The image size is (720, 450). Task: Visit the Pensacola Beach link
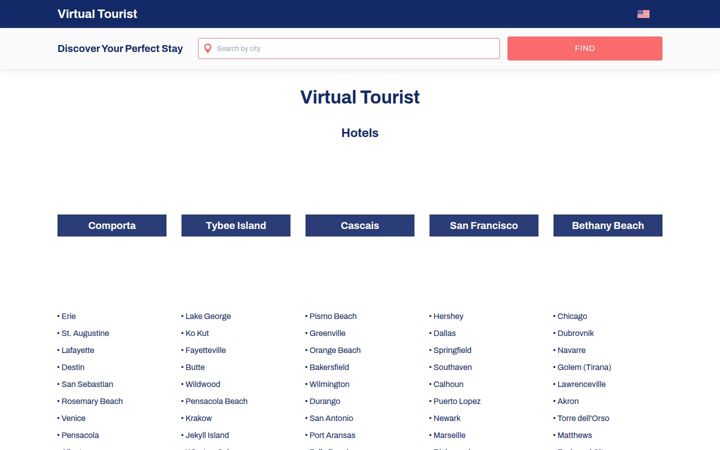click(216, 401)
